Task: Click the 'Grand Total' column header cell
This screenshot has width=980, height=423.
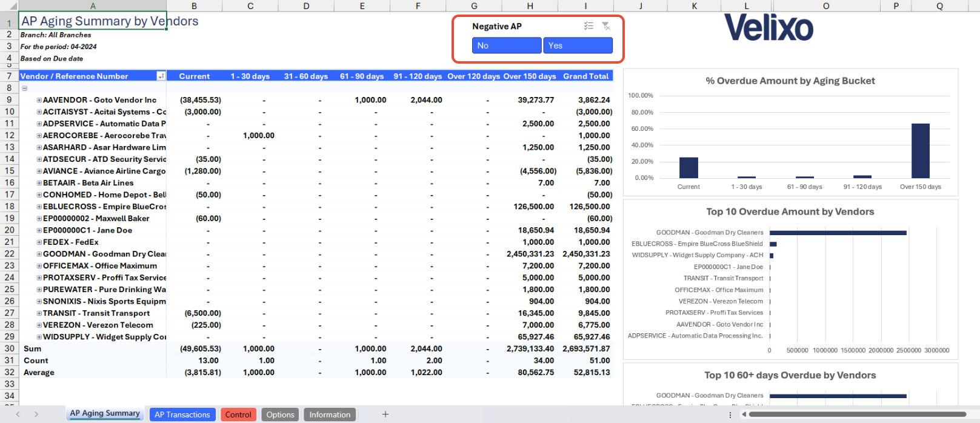Action: (x=585, y=76)
